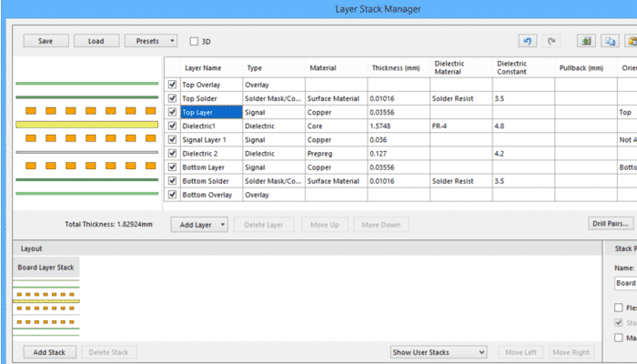
Task: Click the Redo arrow icon
Action: click(552, 41)
